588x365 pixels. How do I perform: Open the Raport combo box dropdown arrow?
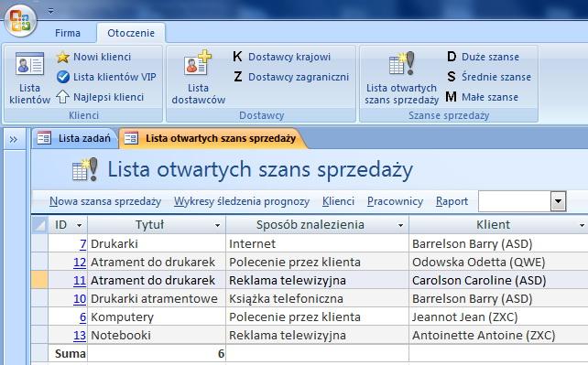[x=558, y=201]
